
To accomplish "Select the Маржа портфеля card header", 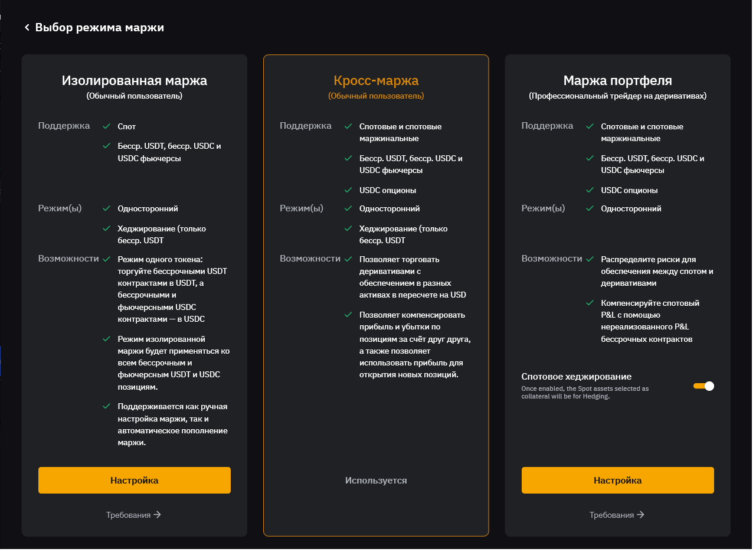I will (617, 80).
